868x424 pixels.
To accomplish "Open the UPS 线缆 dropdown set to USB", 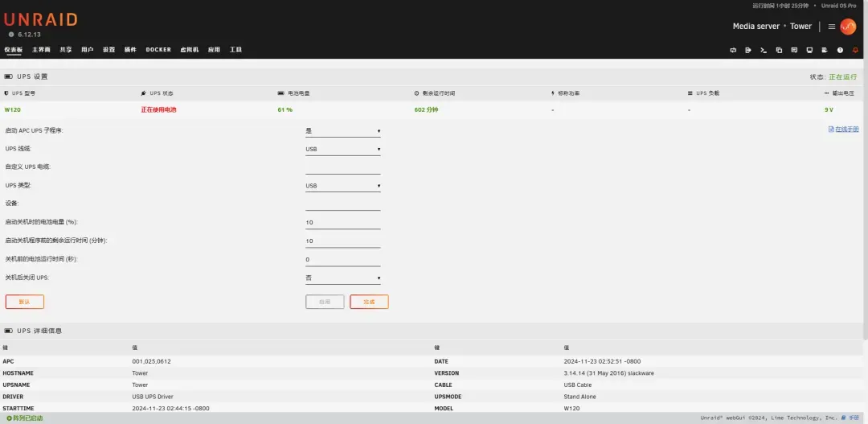I will click(x=342, y=149).
